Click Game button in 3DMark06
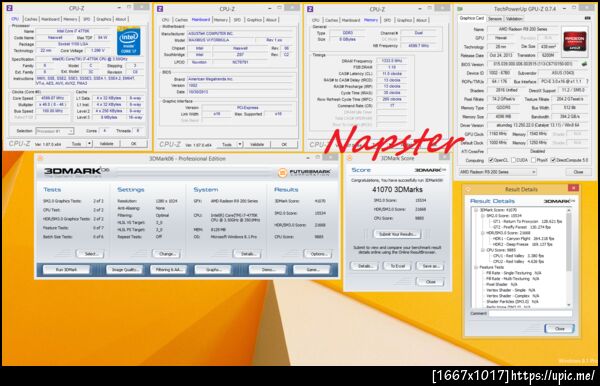Image resolution: width=600 pixels, height=386 pixels. point(312,270)
